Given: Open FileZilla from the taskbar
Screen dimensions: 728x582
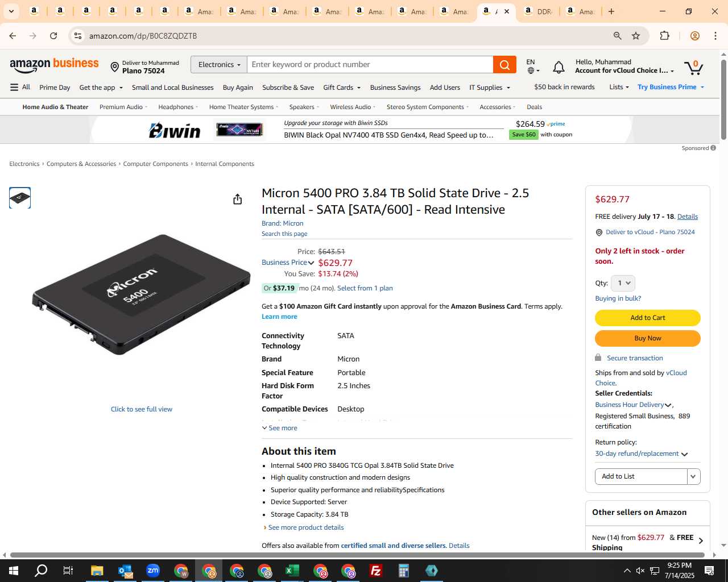Looking at the screenshot, I should tap(376, 571).
